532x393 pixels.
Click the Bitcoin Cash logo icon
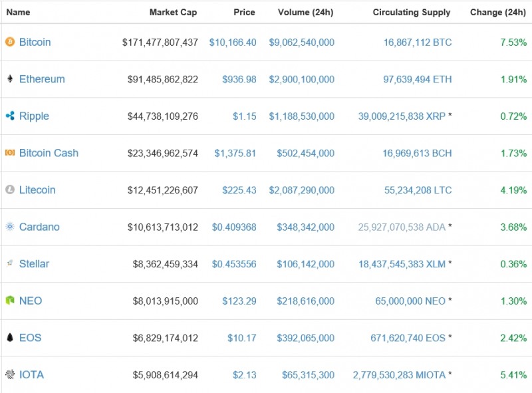coord(9,153)
